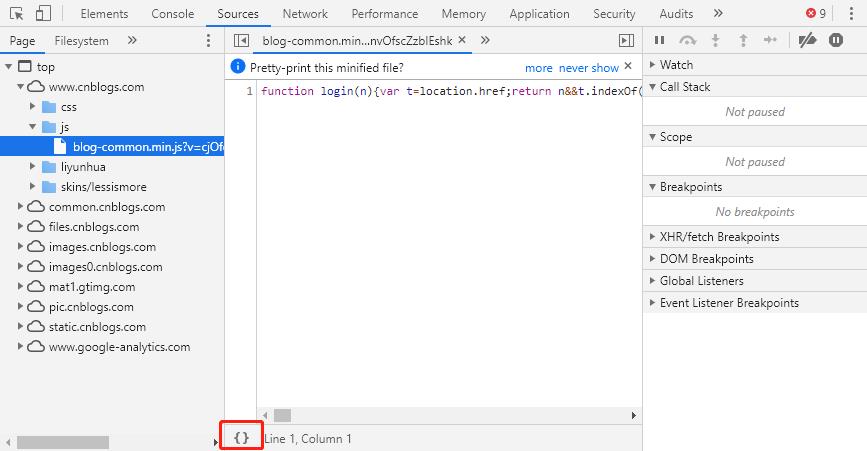Toggle the device toolbar icon
The height and width of the screenshot is (451, 867).
(x=43, y=13)
